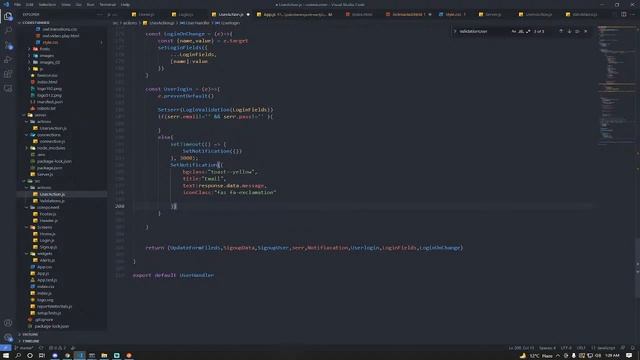The height and width of the screenshot is (360, 640).
Task: Switch to the App.js editor tab
Action: pos(295,14)
